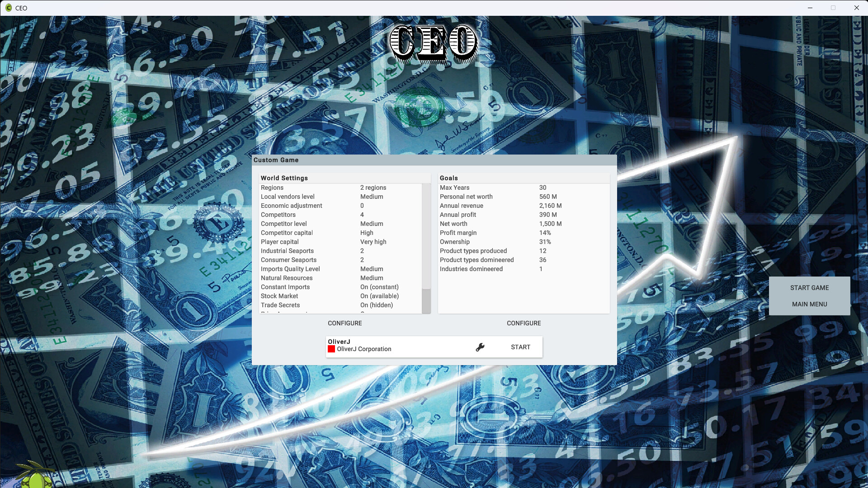Click the World Settings list scrollbar
This screenshot has width=868, height=488.
pyautogui.click(x=426, y=298)
